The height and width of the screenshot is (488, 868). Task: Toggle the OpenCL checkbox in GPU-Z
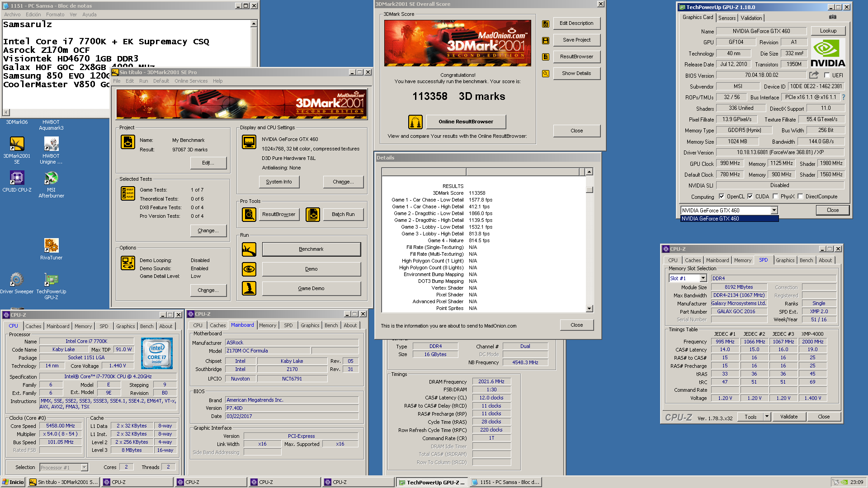coord(722,197)
